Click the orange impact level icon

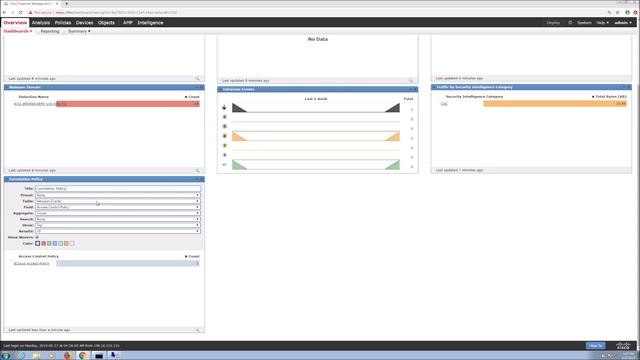tap(224, 136)
